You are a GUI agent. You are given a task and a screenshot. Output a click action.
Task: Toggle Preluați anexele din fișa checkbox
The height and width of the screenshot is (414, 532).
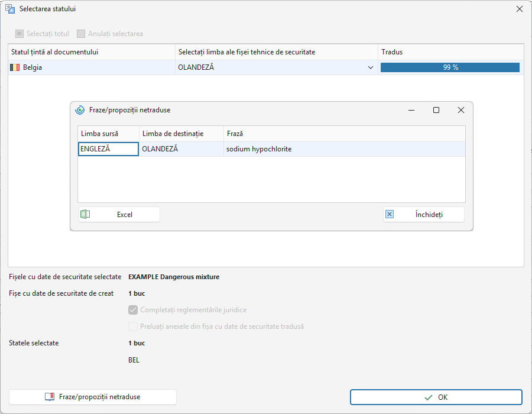[133, 326]
